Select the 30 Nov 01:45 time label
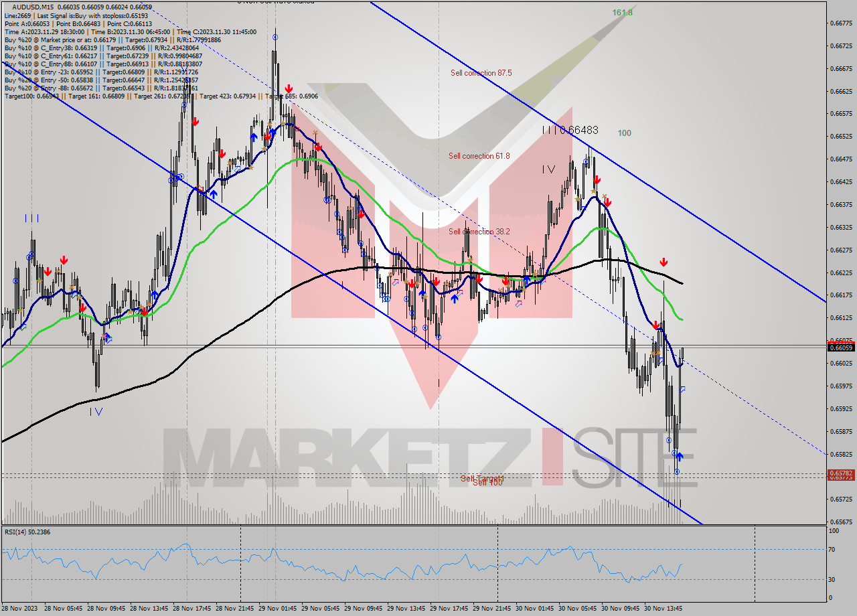This screenshot has width=857, height=616. pos(536,609)
